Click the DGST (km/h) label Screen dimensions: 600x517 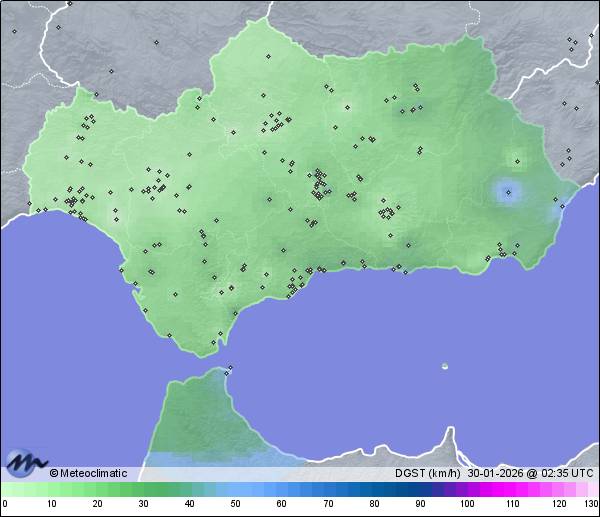[427, 473]
